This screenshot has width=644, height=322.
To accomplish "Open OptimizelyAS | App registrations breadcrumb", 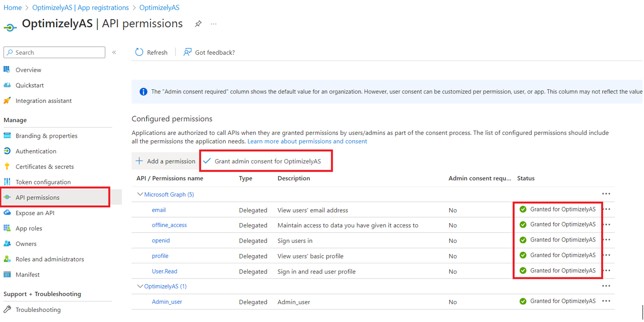I will pyautogui.click(x=81, y=8).
